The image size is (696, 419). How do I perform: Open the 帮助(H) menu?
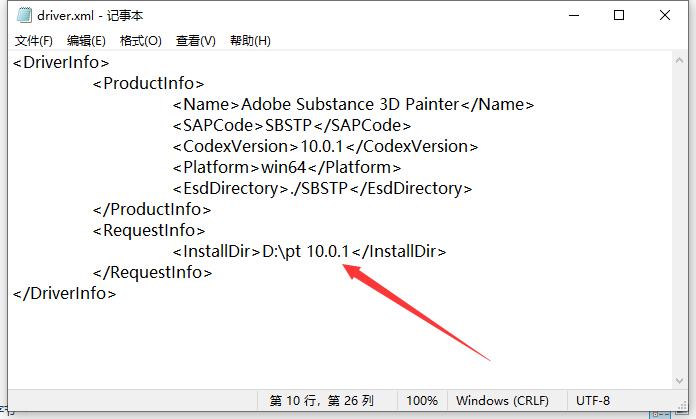coord(250,41)
